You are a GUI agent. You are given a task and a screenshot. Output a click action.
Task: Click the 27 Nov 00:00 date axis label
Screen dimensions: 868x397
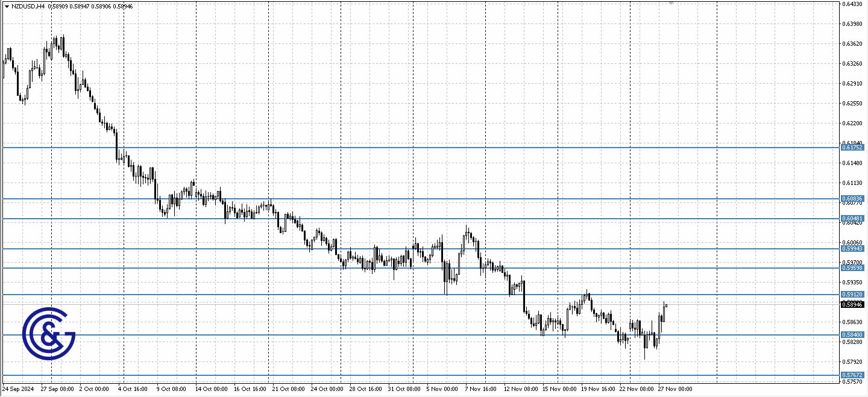(676, 389)
